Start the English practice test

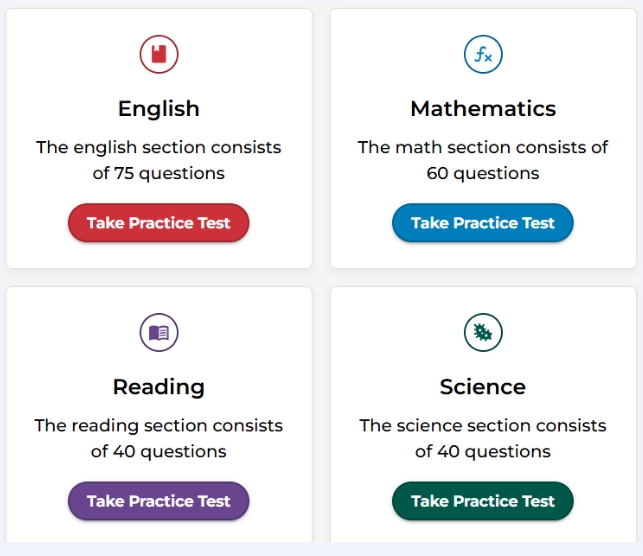pyautogui.click(x=158, y=223)
